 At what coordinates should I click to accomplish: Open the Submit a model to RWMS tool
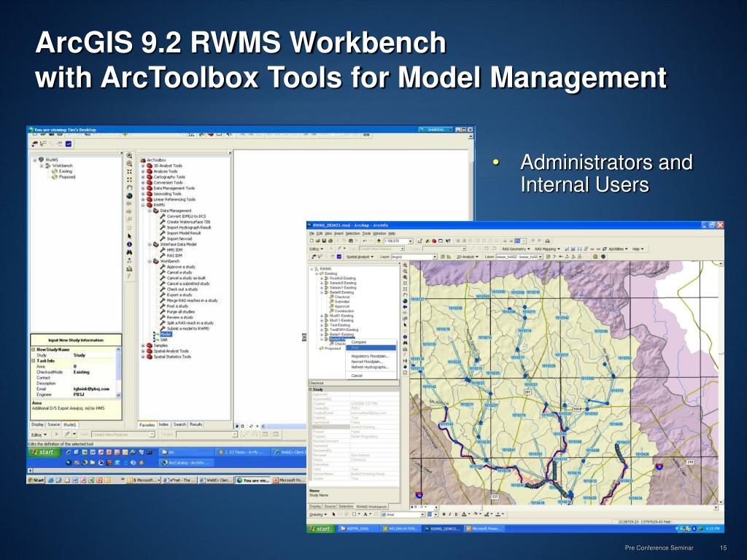[x=185, y=329]
